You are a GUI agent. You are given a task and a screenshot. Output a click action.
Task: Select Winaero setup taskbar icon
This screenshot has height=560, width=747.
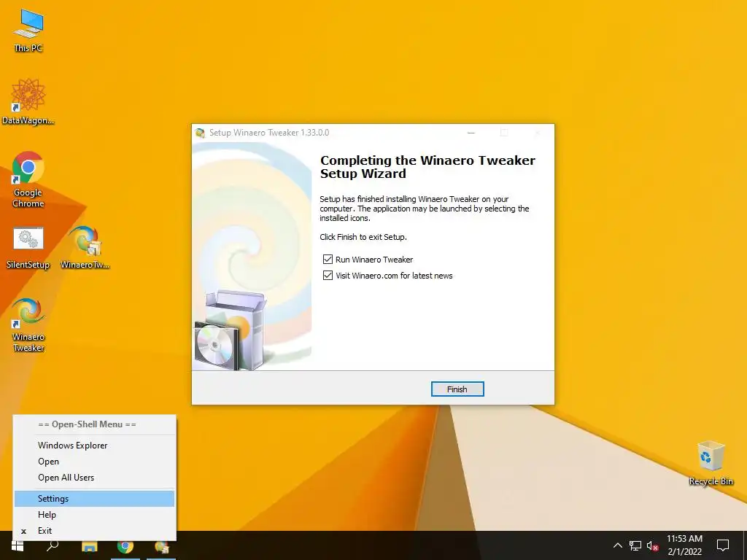161,546
